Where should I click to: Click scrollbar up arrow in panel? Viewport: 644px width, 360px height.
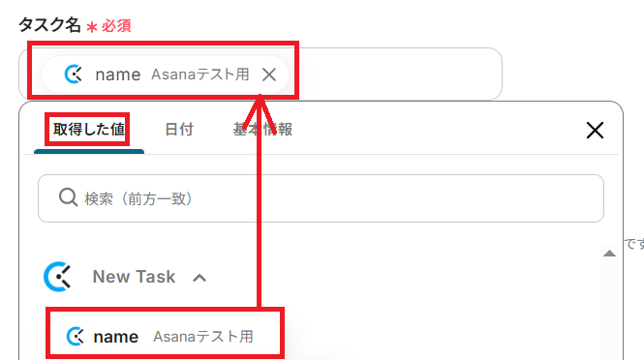(609, 254)
